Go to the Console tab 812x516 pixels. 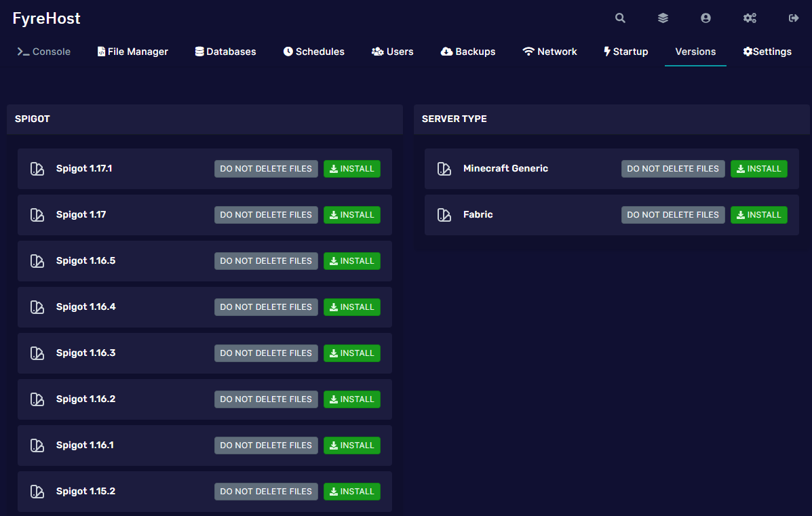44,52
